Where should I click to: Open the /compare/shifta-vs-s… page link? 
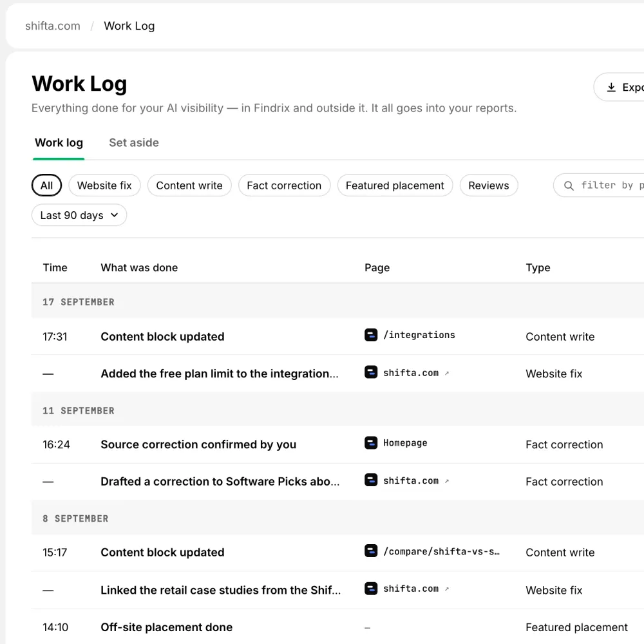click(442, 551)
